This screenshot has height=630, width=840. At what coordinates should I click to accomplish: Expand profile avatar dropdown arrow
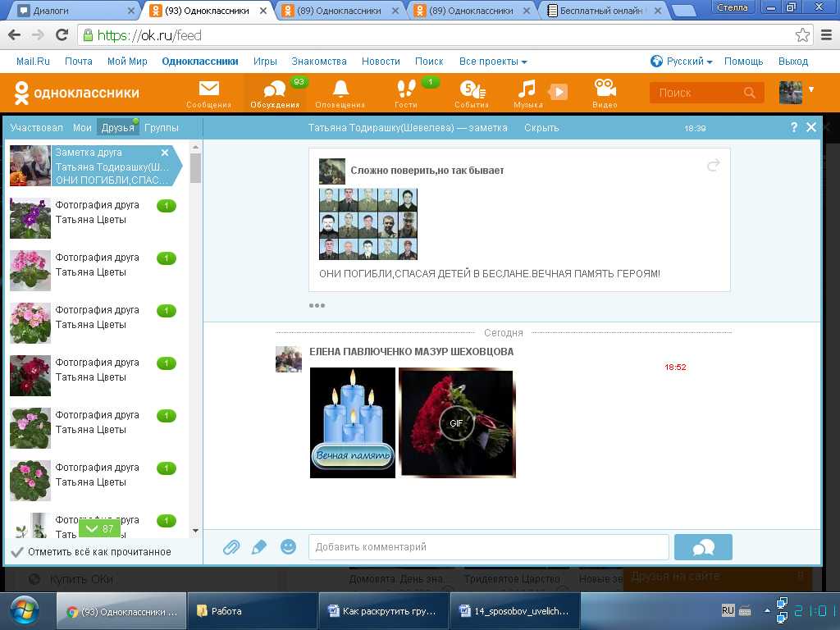[x=811, y=89]
